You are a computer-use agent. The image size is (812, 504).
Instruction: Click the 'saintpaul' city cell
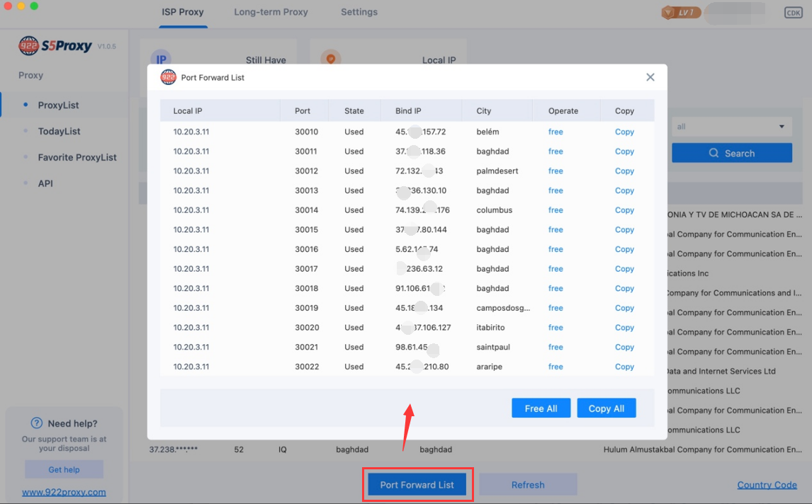(x=493, y=348)
